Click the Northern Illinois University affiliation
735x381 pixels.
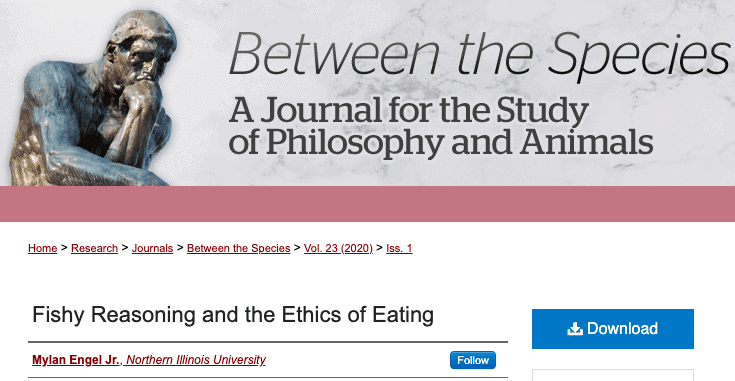195,360
